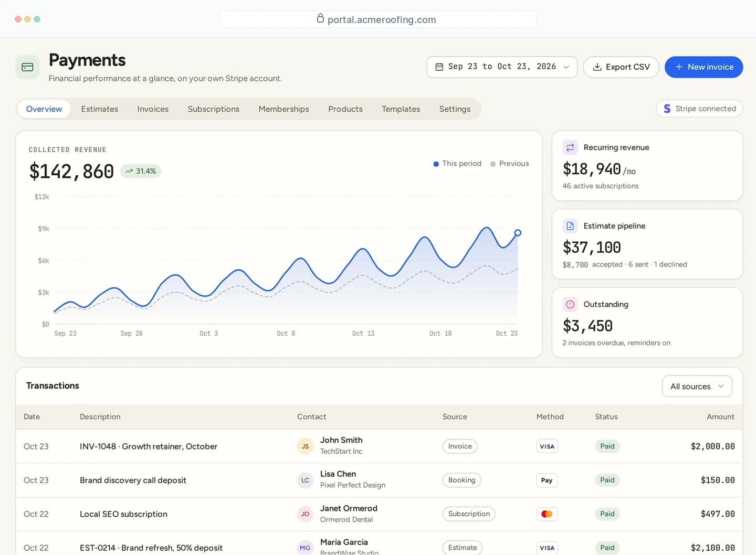
Task: Open the Sep 23 to Oct 23 date picker
Action: tap(502, 67)
